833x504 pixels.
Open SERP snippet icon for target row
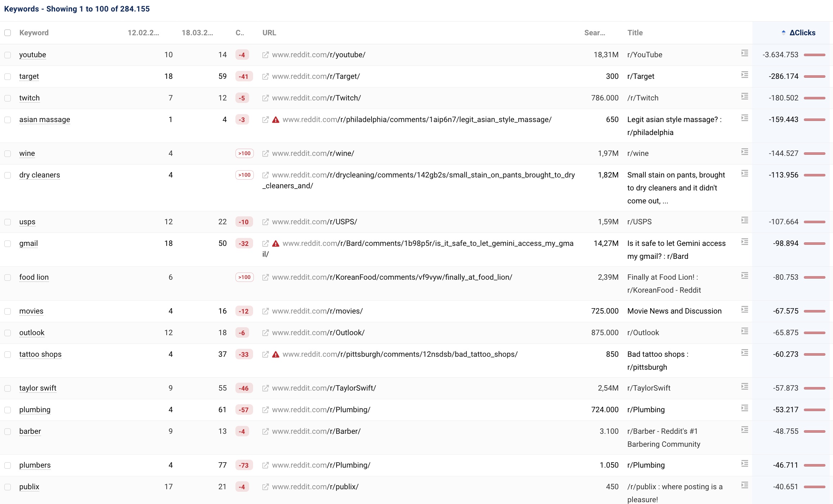tap(745, 75)
